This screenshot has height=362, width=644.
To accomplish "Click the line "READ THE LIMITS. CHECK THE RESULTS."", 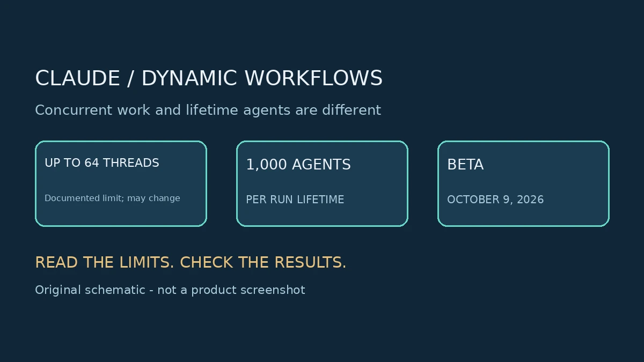I will coord(191,263).
